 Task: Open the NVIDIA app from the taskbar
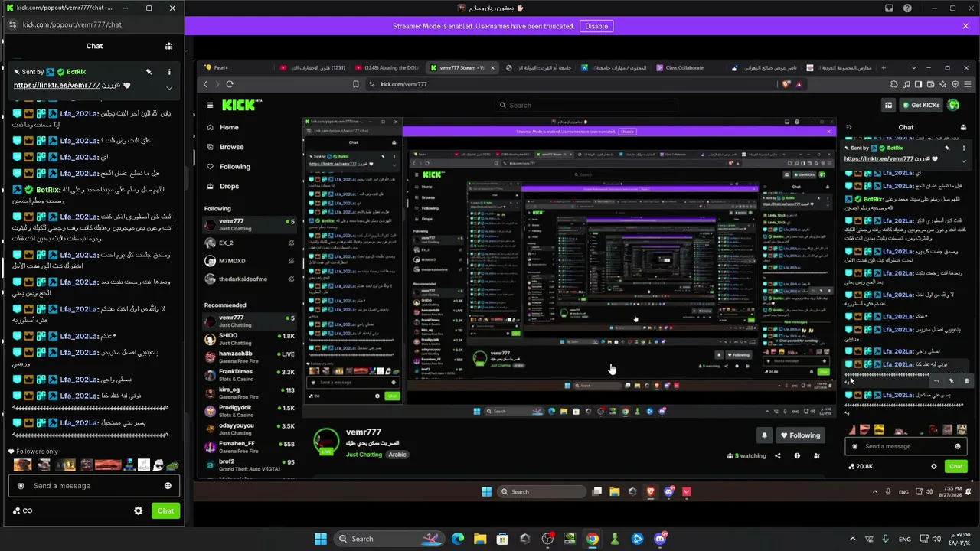pos(570,539)
